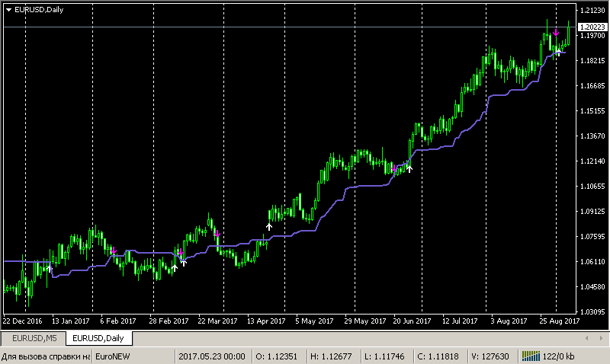Click the H: 1.12677 high value

[331, 356]
